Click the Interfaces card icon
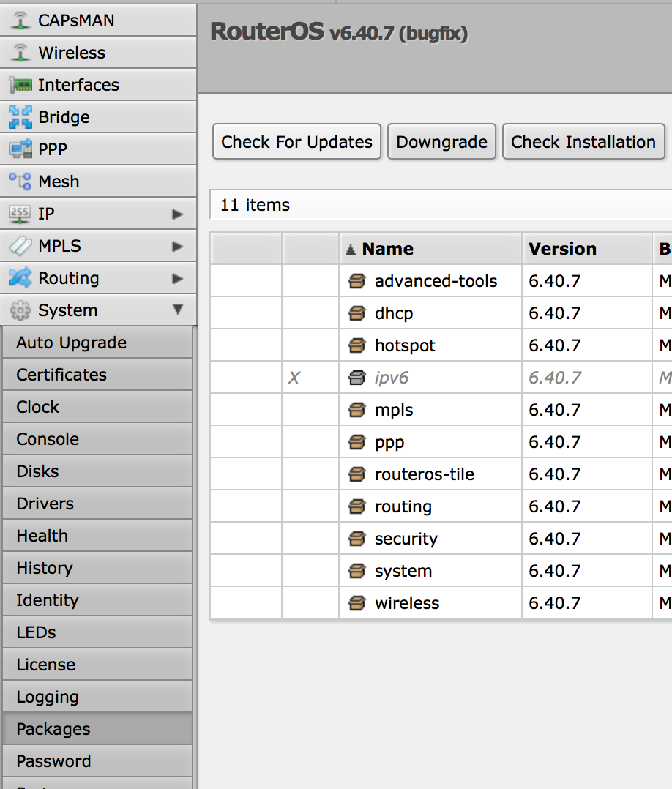Image resolution: width=672 pixels, height=789 pixels. [20, 85]
